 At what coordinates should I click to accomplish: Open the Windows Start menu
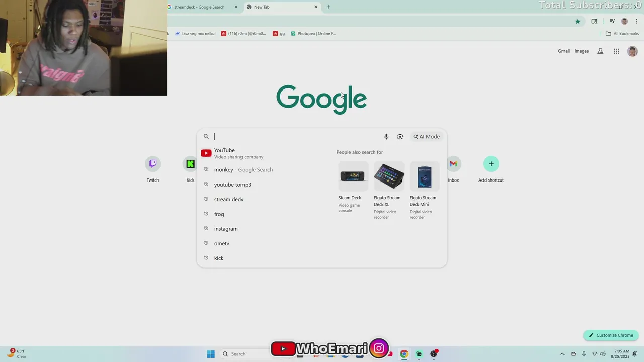211,354
